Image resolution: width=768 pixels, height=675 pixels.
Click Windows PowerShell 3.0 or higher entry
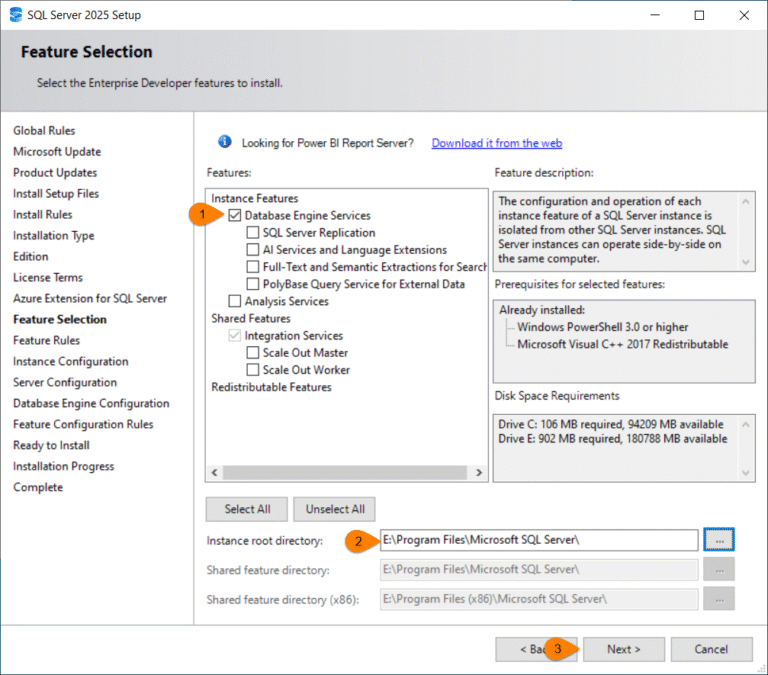602,327
